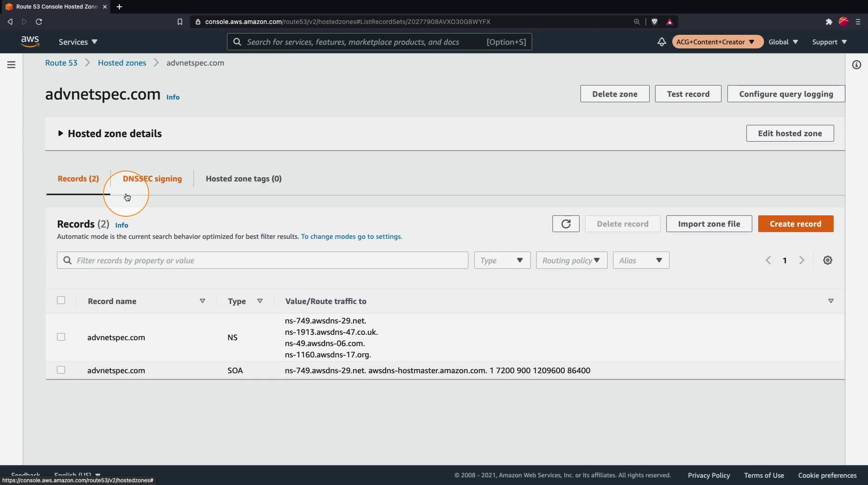Click the Create record button
This screenshot has height=485, width=868.
[x=795, y=224]
